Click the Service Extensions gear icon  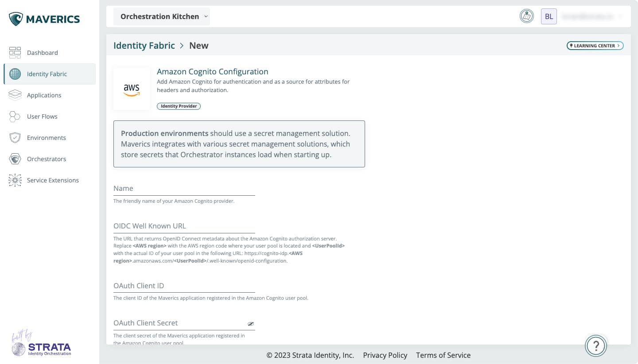(15, 180)
